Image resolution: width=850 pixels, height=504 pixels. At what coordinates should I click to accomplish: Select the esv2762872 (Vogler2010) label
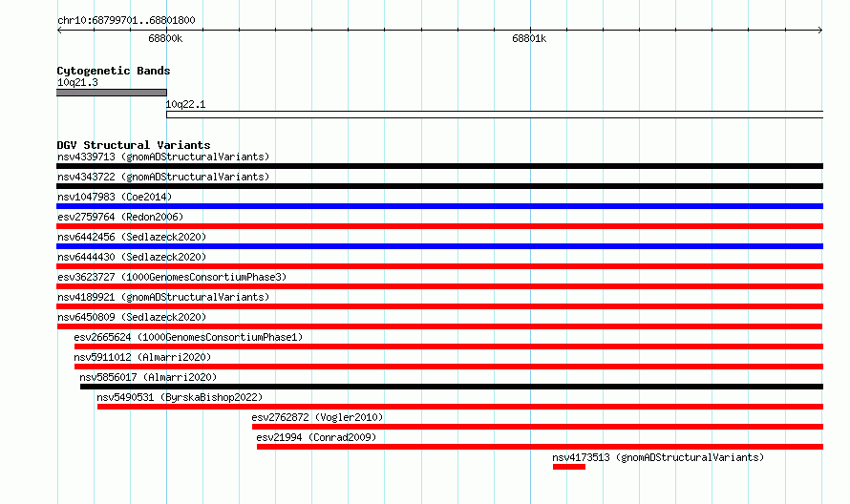pos(317,417)
